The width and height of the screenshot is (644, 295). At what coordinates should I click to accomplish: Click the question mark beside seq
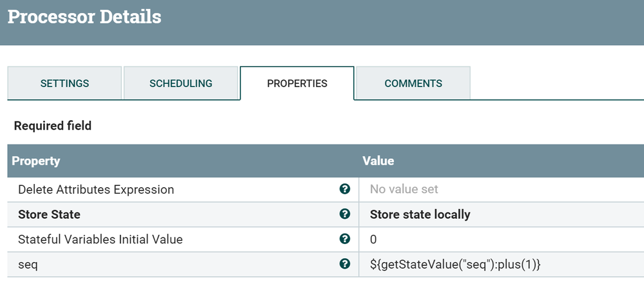click(x=345, y=264)
